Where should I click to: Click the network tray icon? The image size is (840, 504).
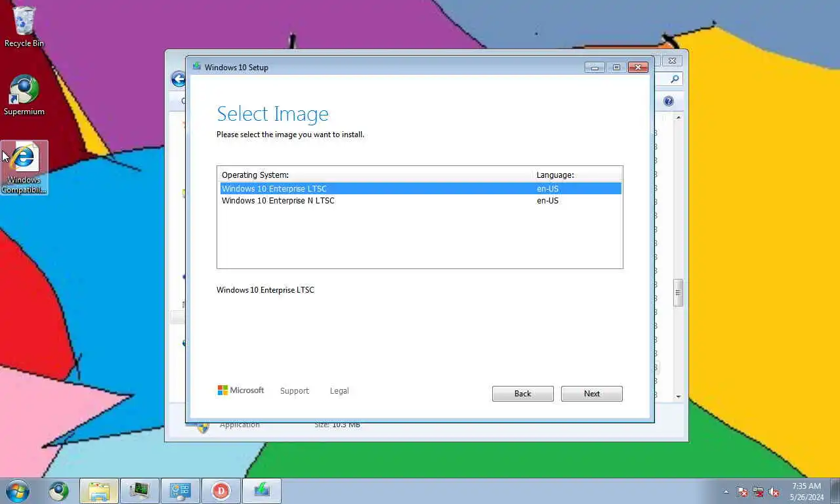pyautogui.click(x=758, y=492)
